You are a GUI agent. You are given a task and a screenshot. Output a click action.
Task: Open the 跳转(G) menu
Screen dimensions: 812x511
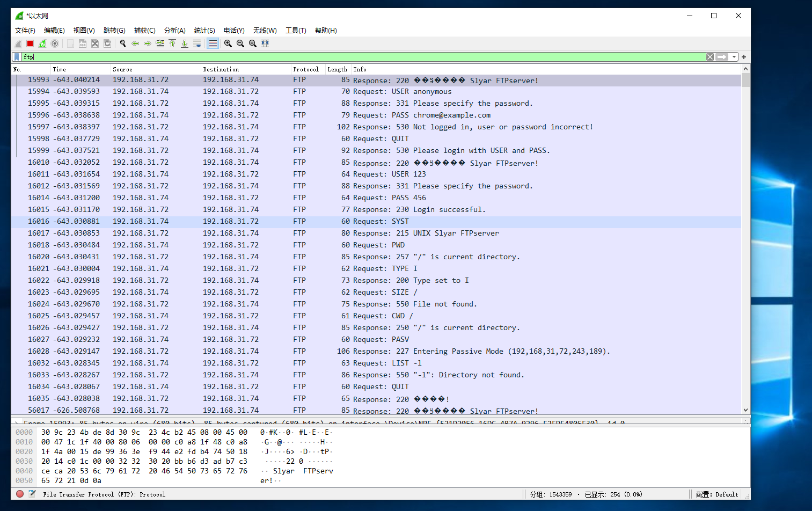coord(114,31)
